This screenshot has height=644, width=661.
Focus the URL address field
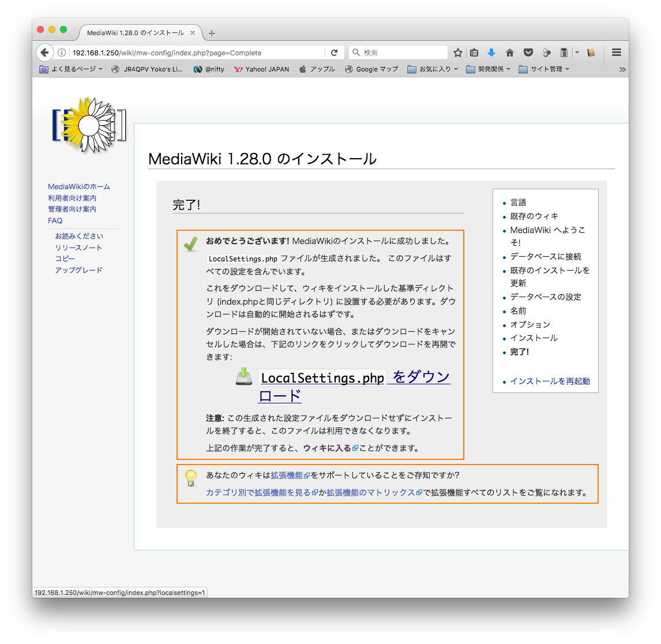click(197, 53)
